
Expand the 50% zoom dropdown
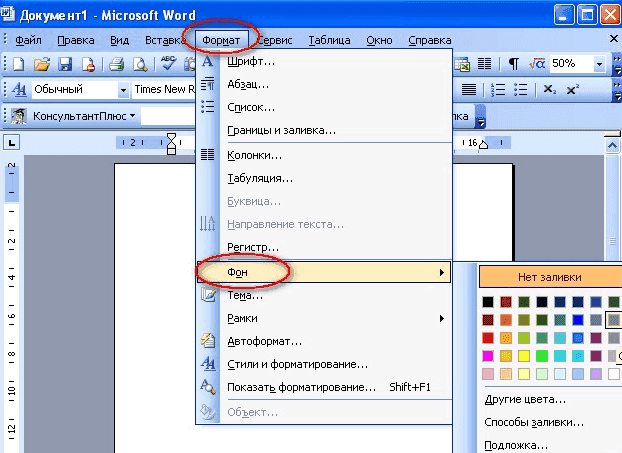pyautogui.click(x=600, y=63)
